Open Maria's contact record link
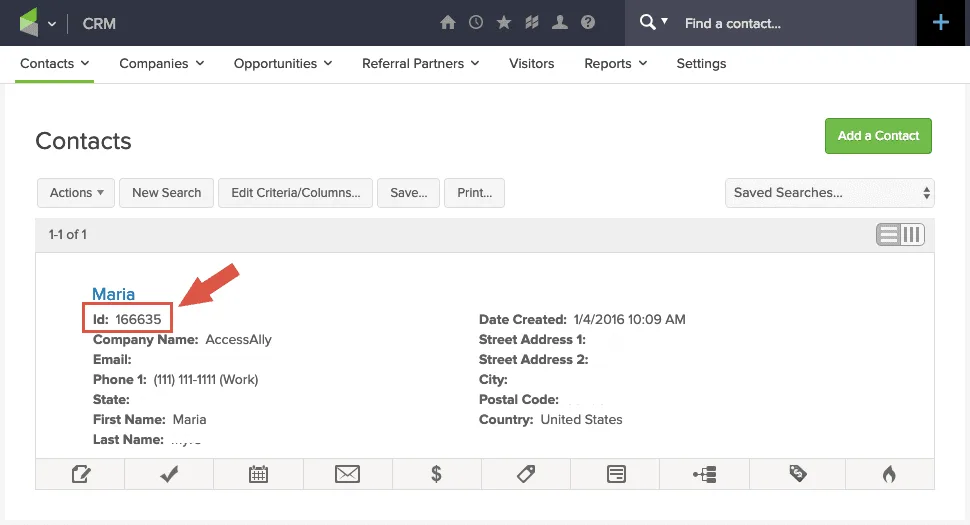970x525 pixels. tap(113, 294)
